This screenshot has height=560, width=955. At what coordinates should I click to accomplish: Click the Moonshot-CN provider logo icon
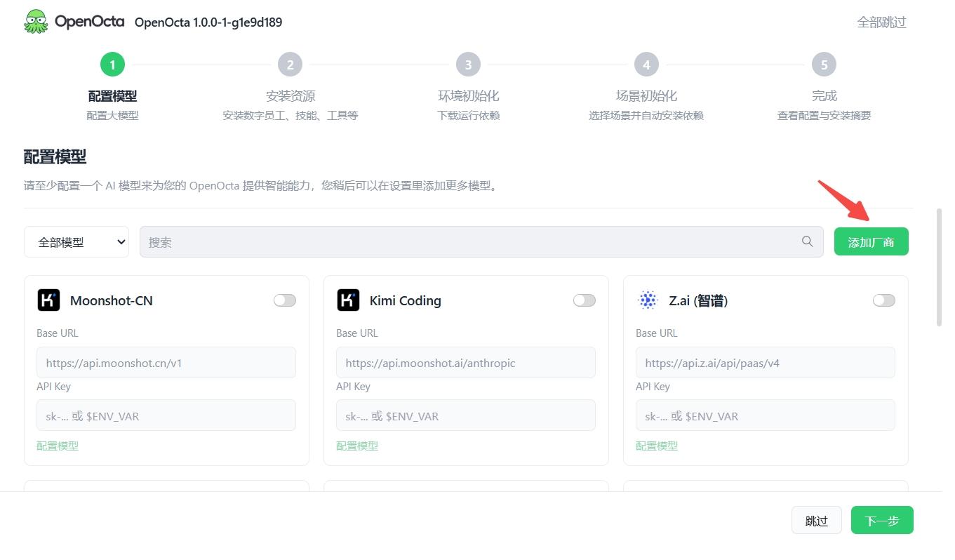pos(48,300)
